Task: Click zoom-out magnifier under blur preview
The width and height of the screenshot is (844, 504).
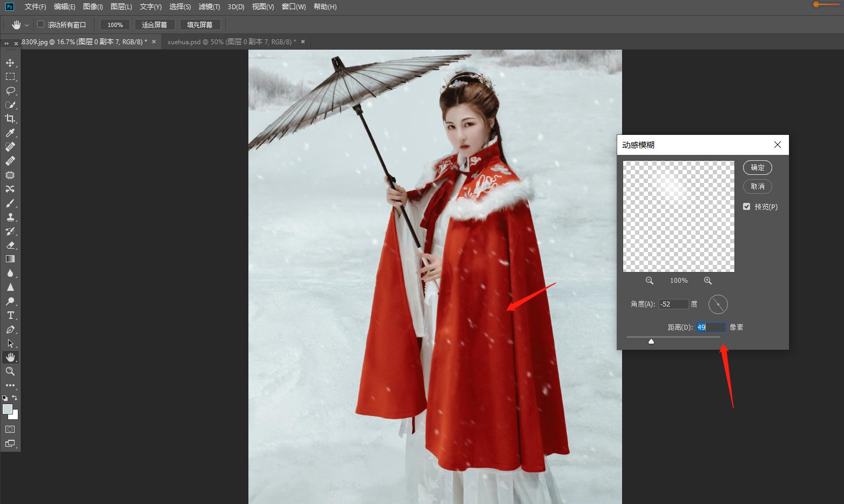Action: [x=650, y=281]
